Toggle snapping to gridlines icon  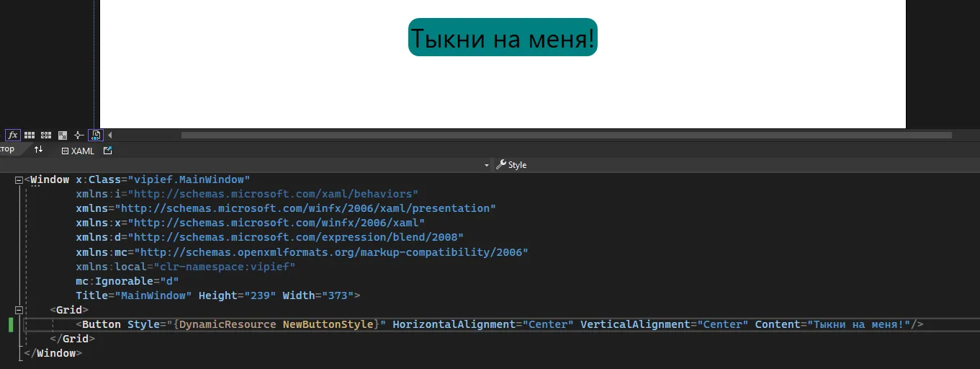45,135
